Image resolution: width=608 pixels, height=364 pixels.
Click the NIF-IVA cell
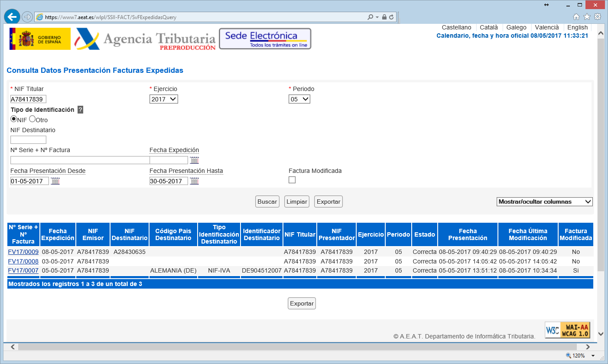coord(219,270)
